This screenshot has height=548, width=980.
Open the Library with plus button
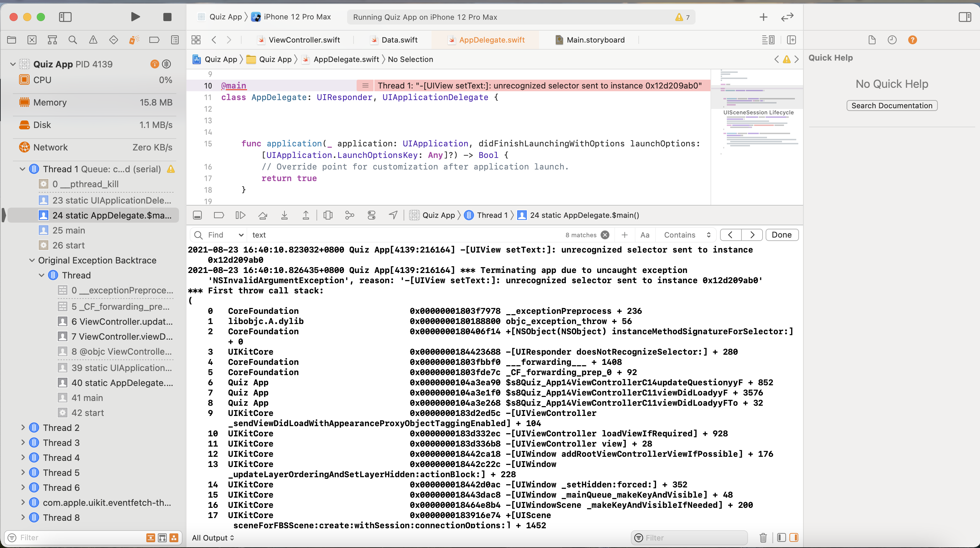click(764, 17)
